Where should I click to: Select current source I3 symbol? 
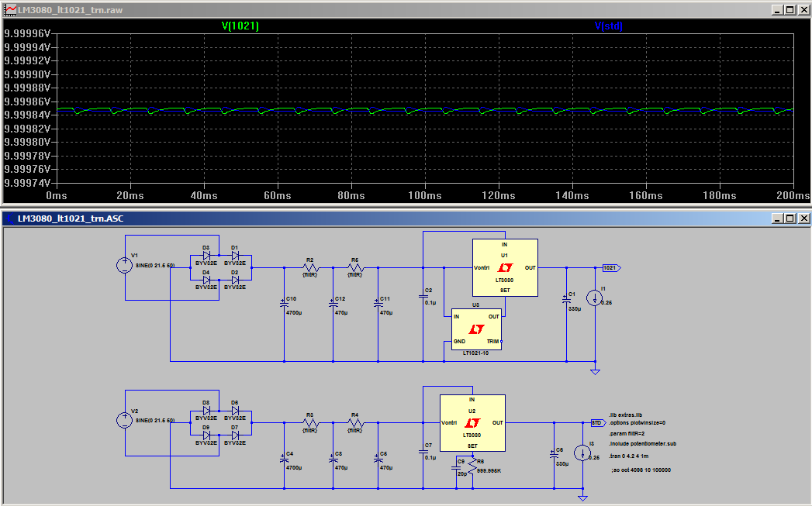(582, 453)
